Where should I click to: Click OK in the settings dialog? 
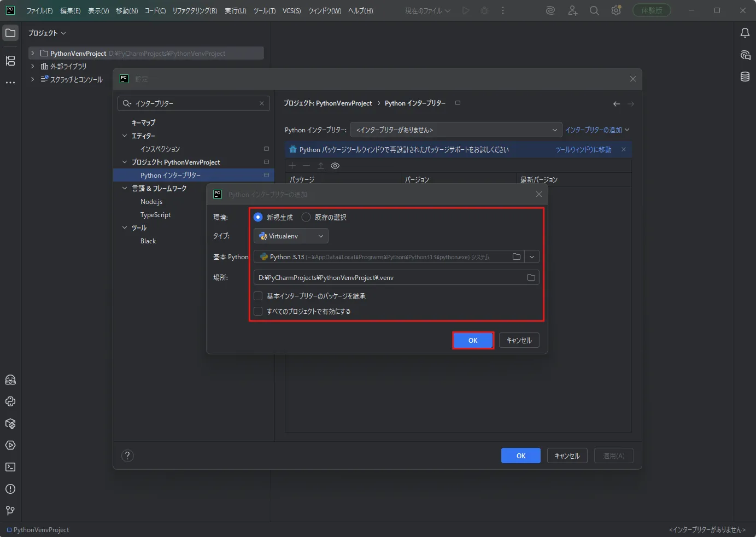click(x=521, y=456)
